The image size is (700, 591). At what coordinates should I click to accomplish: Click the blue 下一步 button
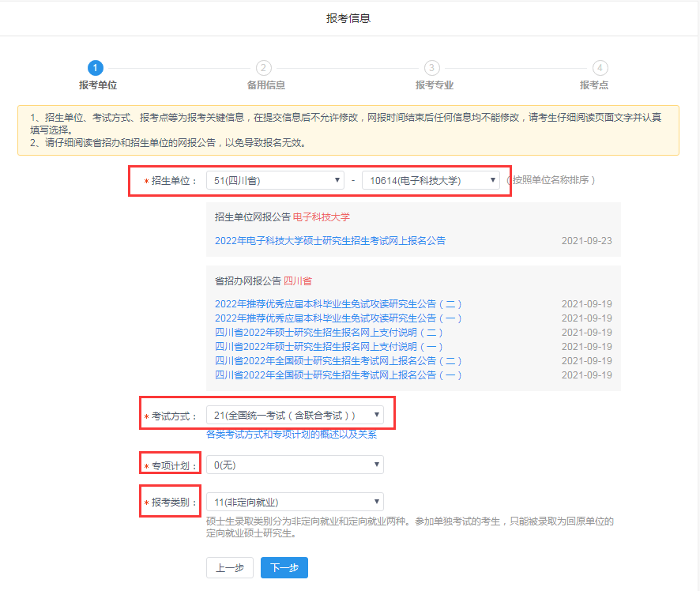pyautogui.click(x=284, y=568)
